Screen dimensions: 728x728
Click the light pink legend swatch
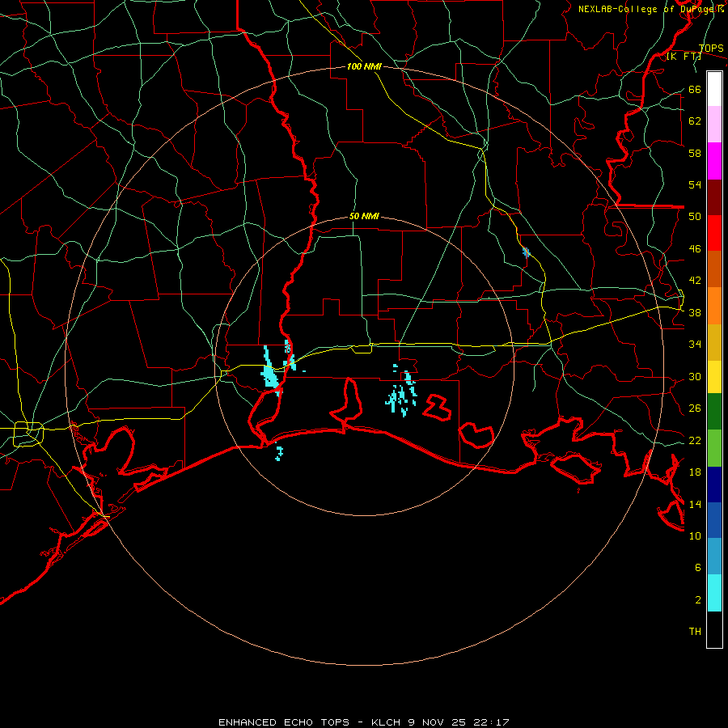point(714,124)
